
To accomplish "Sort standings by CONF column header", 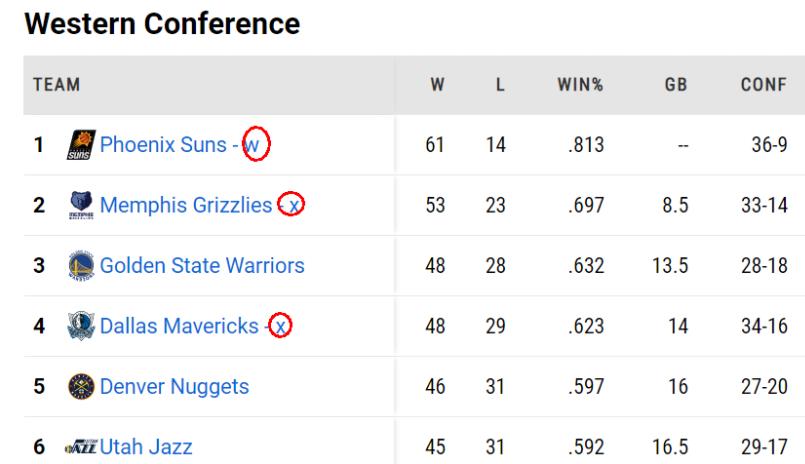I will tap(764, 85).
